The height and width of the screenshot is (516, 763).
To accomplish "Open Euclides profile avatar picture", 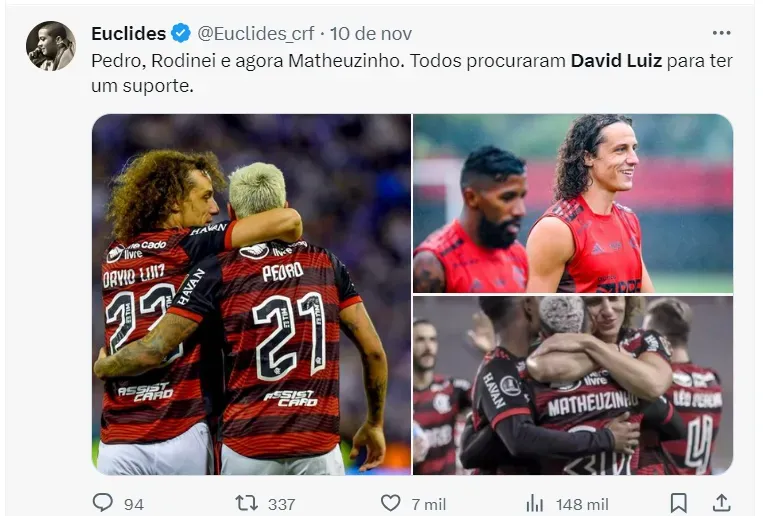I will pos(51,46).
